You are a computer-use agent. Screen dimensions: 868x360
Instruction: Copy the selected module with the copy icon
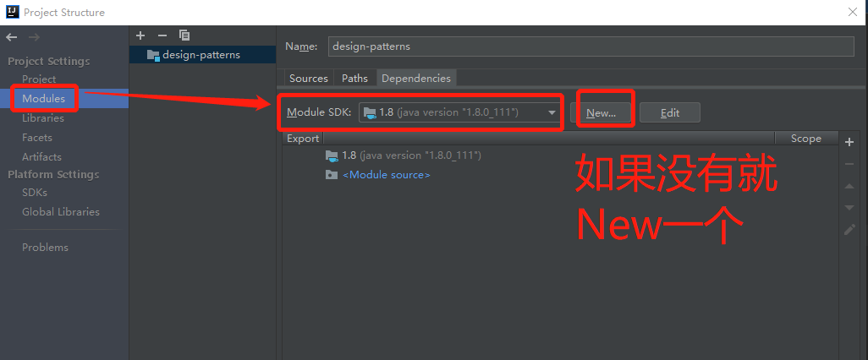point(184,35)
